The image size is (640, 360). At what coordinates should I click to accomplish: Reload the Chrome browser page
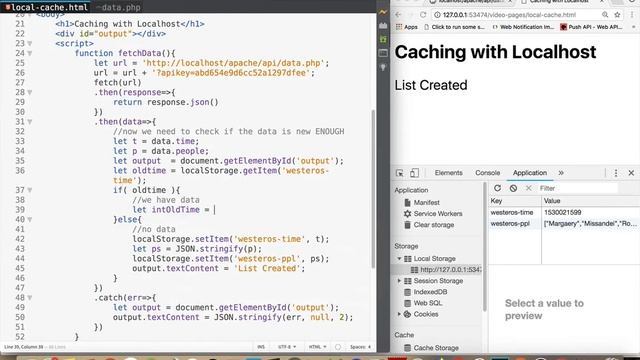pyautogui.click(x=423, y=15)
